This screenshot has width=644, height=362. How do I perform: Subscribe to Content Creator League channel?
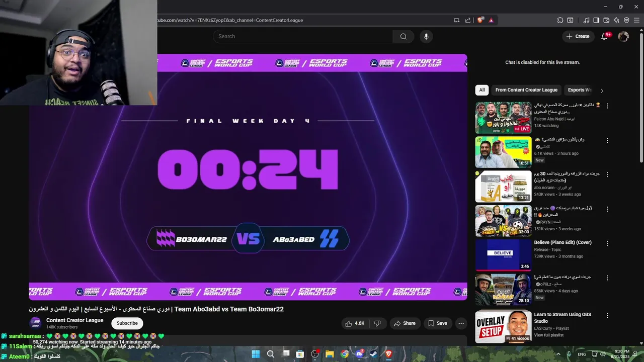pos(127,323)
